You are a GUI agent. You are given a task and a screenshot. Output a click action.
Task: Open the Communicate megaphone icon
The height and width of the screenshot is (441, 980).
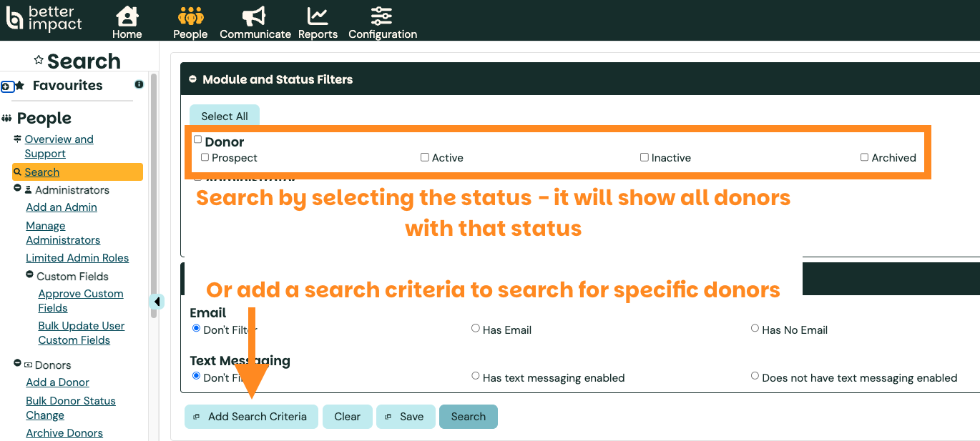(x=255, y=16)
